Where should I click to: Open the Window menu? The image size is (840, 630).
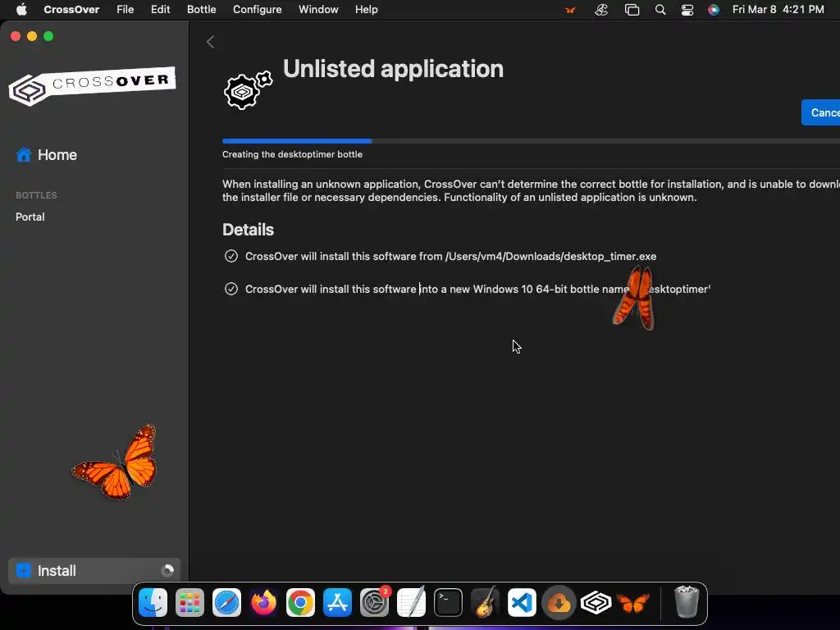(318, 10)
